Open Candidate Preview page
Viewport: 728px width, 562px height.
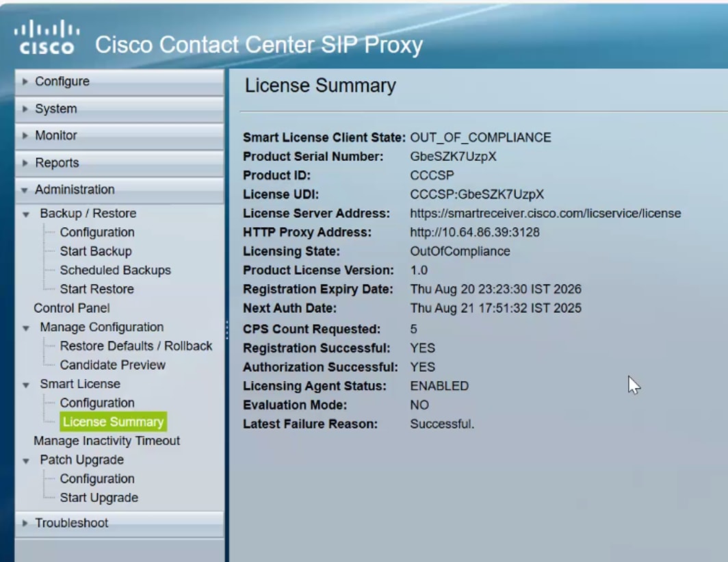point(112,365)
